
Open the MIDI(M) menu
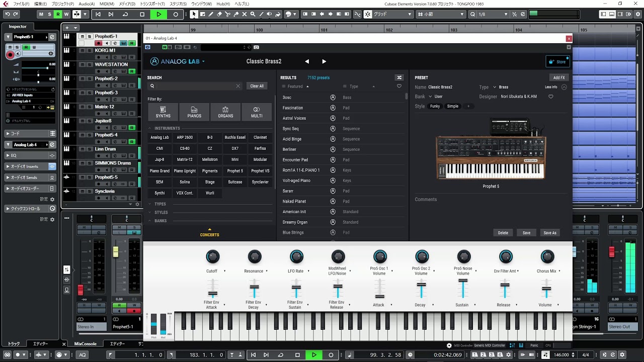(x=107, y=4)
